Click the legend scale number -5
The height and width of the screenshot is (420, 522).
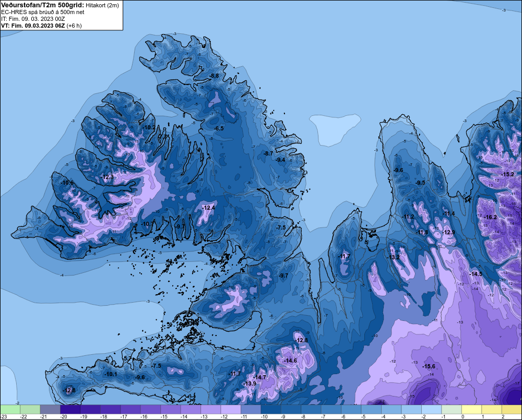pyautogui.click(x=363, y=417)
